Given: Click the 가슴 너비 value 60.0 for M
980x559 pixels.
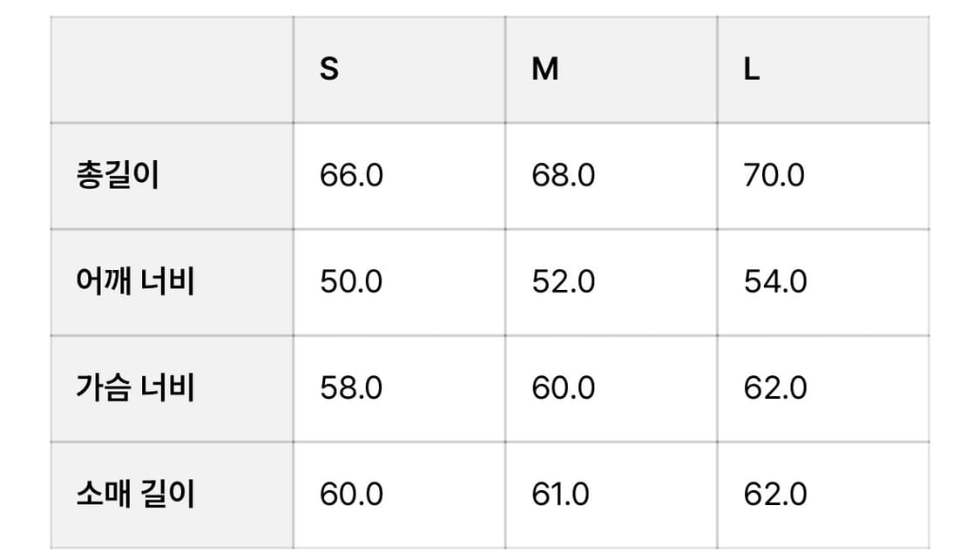Looking at the screenshot, I should click(564, 388).
